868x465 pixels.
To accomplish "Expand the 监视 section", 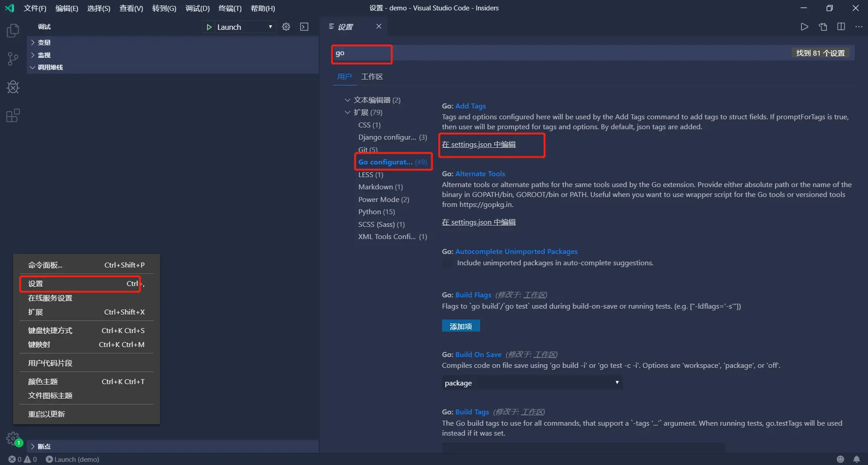I will [173, 55].
